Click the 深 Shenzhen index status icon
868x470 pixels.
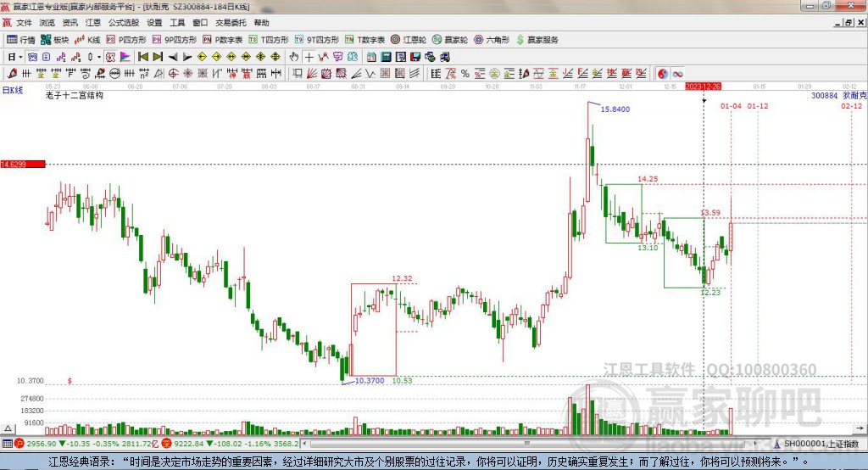tap(167, 444)
